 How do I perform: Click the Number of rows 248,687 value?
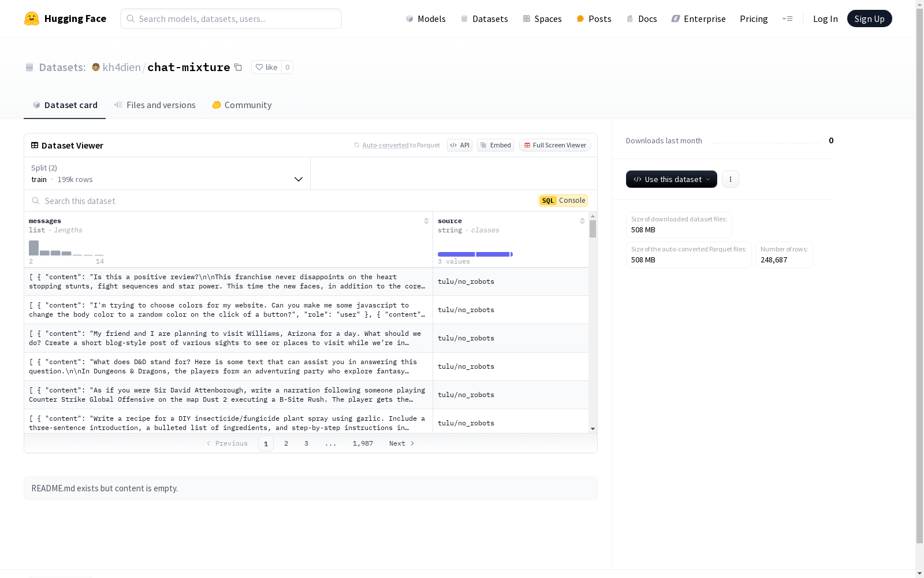point(774,260)
